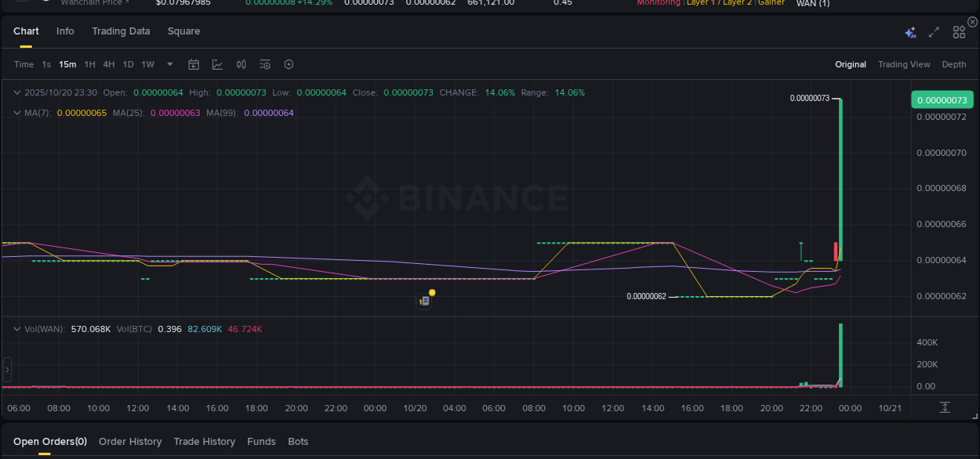Select the Original chart view
Screen dimensions: 980x459
pos(851,64)
